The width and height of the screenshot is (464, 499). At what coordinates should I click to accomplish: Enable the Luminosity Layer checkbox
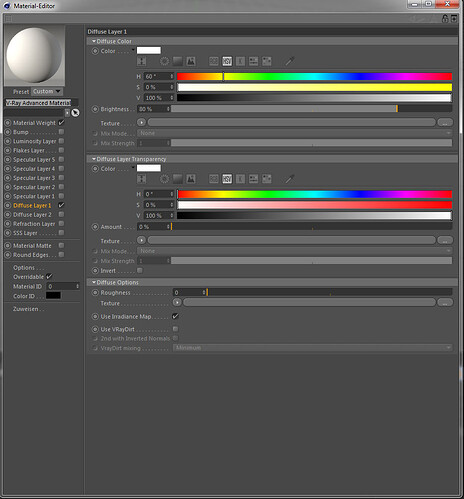61,141
